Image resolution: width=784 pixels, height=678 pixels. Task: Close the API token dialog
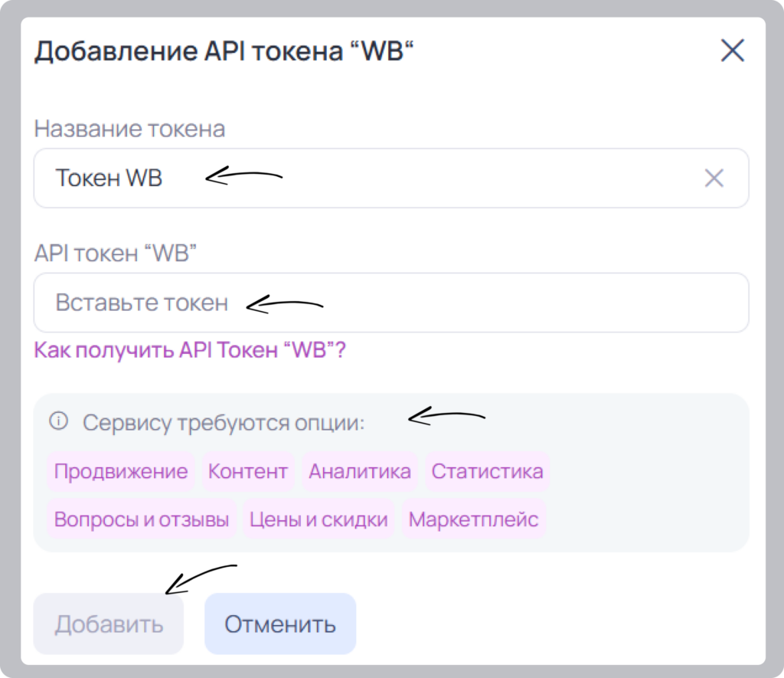pyautogui.click(x=733, y=51)
